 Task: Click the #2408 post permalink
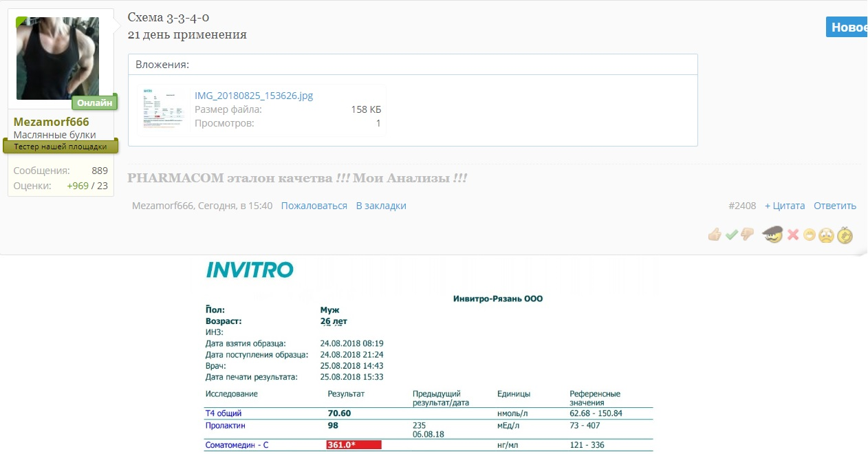click(x=744, y=205)
